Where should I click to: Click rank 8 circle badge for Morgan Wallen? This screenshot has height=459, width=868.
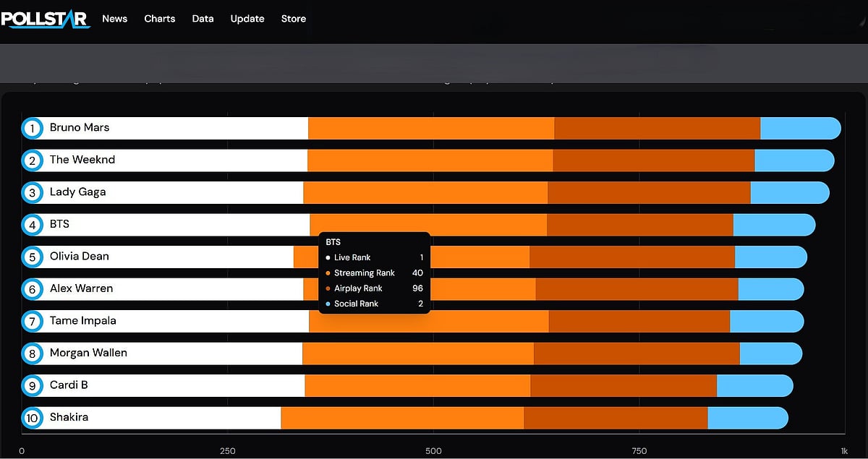(32, 353)
